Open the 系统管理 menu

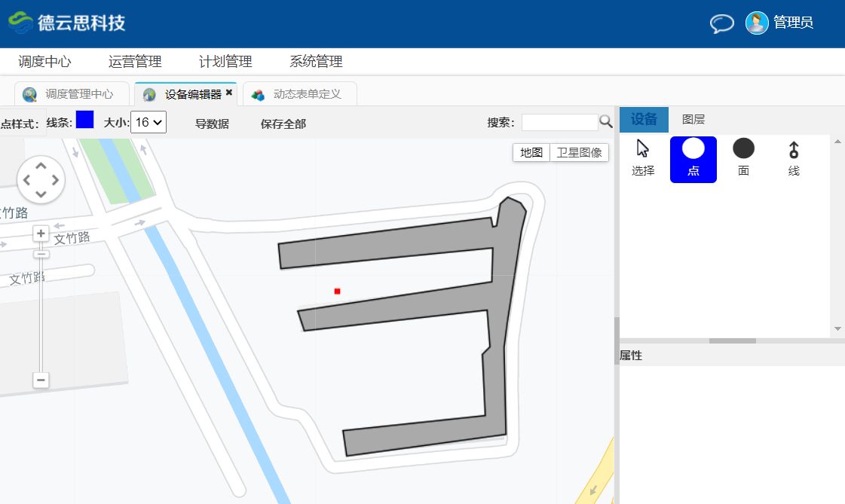316,62
